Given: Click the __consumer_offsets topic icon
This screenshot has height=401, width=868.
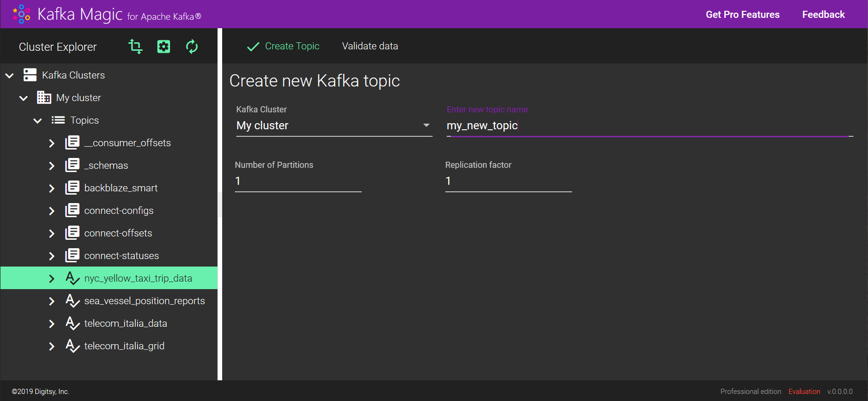Looking at the screenshot, I should pyautogui.click(x=72, y=142).
